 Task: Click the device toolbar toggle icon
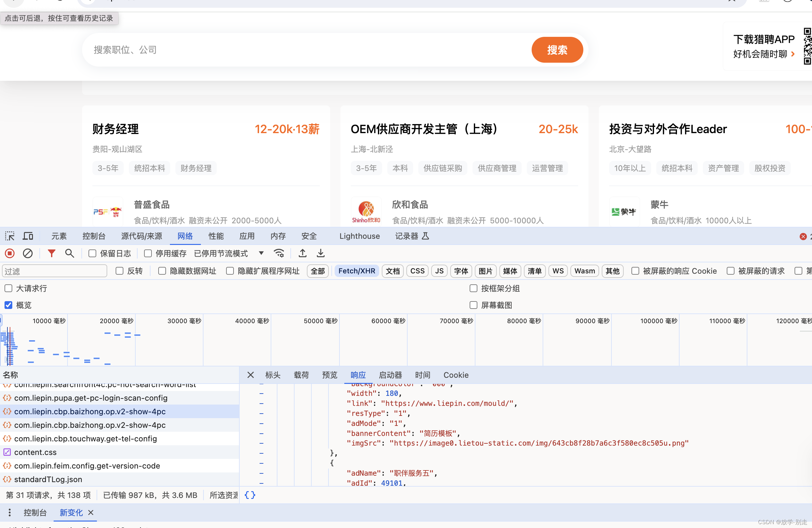tap(28, 236)
